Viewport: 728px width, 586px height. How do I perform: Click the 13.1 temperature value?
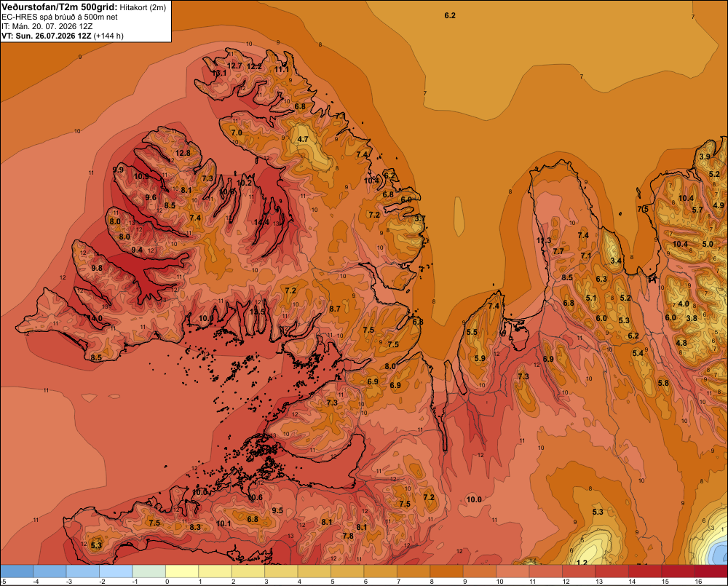coord(219,73)
